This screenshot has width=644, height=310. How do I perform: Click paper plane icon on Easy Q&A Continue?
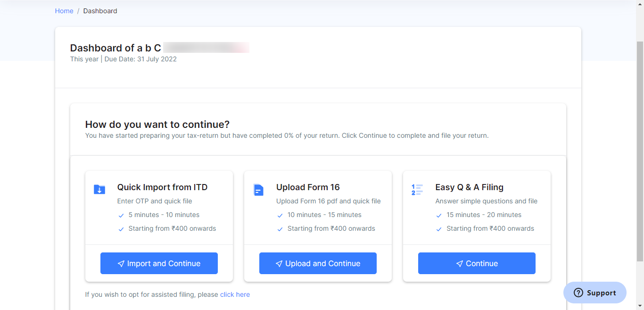(460, 264)
